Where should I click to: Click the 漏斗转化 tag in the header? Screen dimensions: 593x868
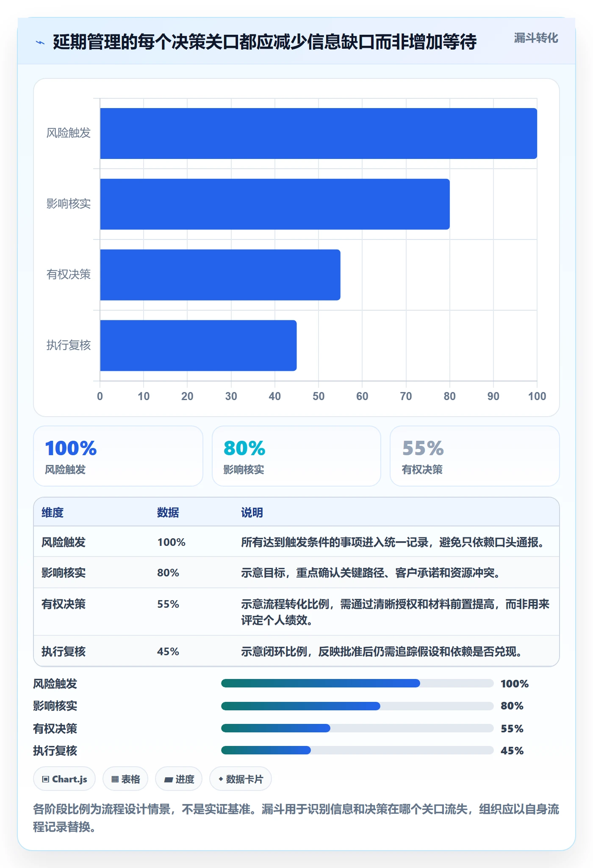tap(536, 38)
